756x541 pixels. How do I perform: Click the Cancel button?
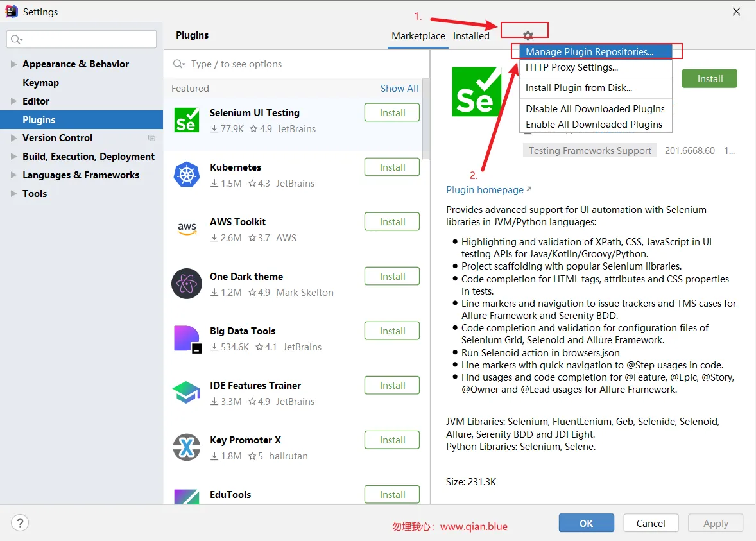651,522
